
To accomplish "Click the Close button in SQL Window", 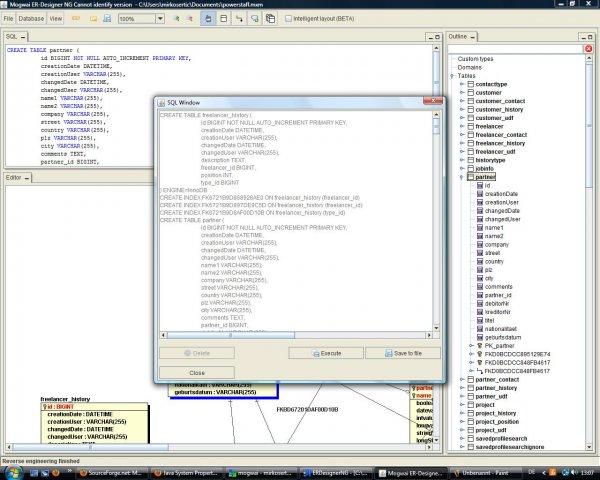I will click(197, 372).
